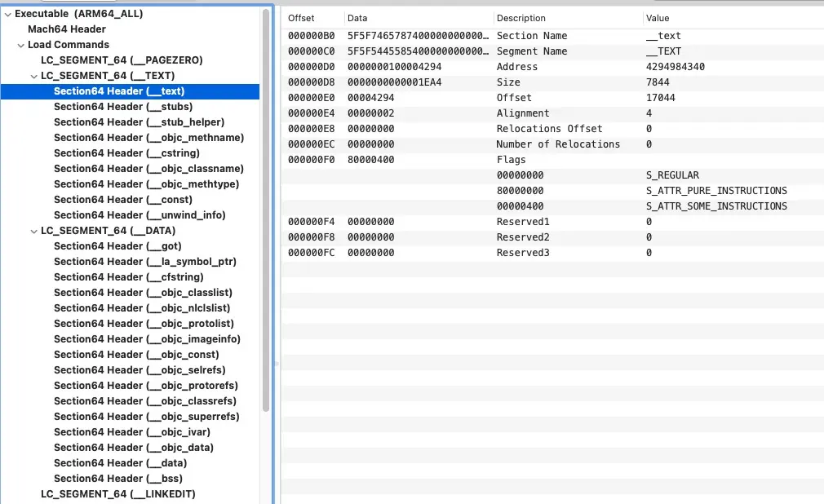Select Section64 Header (__bss)
824x504 pixels.
tap(118, 479)
